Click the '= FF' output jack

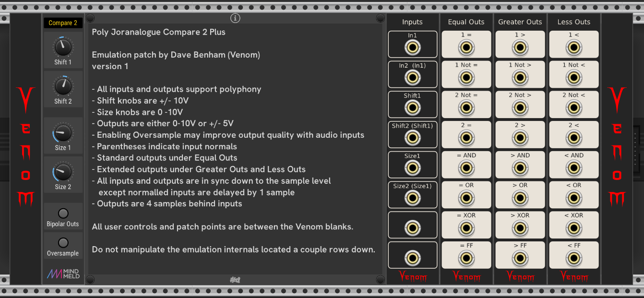click(466, 259)
